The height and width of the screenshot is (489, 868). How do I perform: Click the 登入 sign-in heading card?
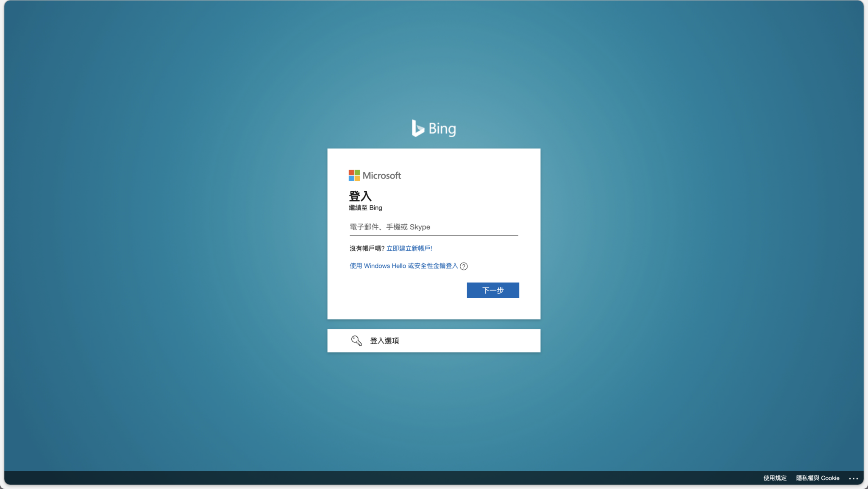(x=360, y=196)
